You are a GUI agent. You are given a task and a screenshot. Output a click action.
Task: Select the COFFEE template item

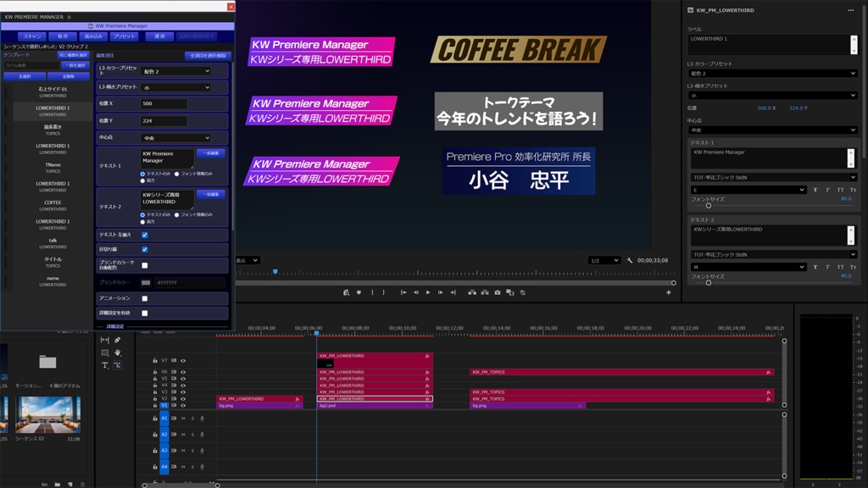(x=53, y=205)
